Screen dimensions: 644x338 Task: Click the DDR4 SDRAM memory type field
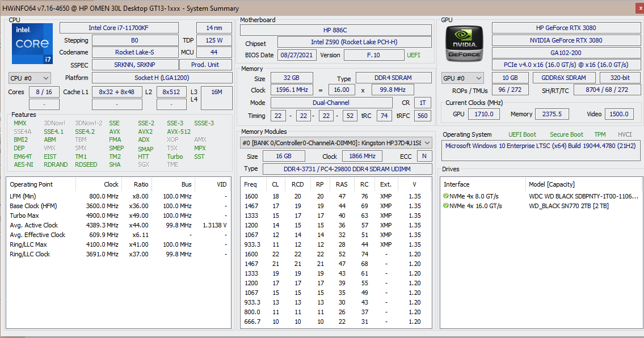point(393,78)
